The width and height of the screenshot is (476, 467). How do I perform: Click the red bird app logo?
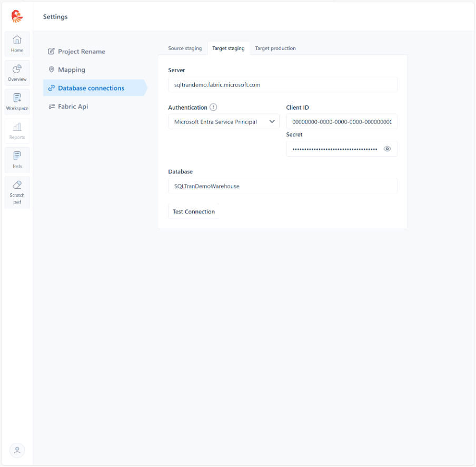(17, 16)
